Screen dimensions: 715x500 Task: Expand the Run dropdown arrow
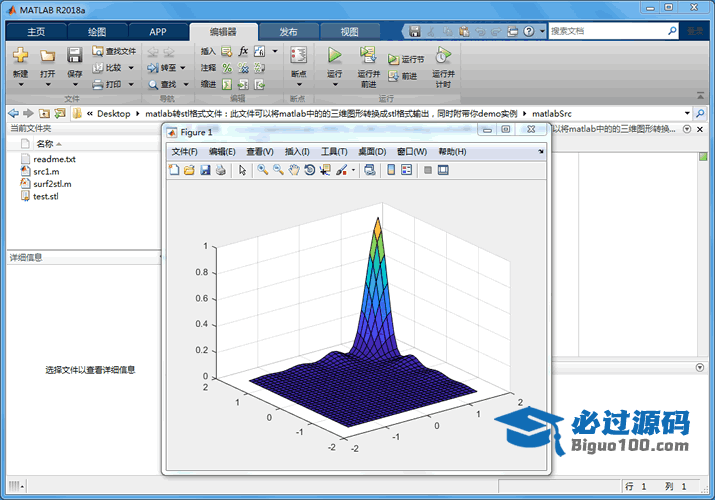(335, 85)
